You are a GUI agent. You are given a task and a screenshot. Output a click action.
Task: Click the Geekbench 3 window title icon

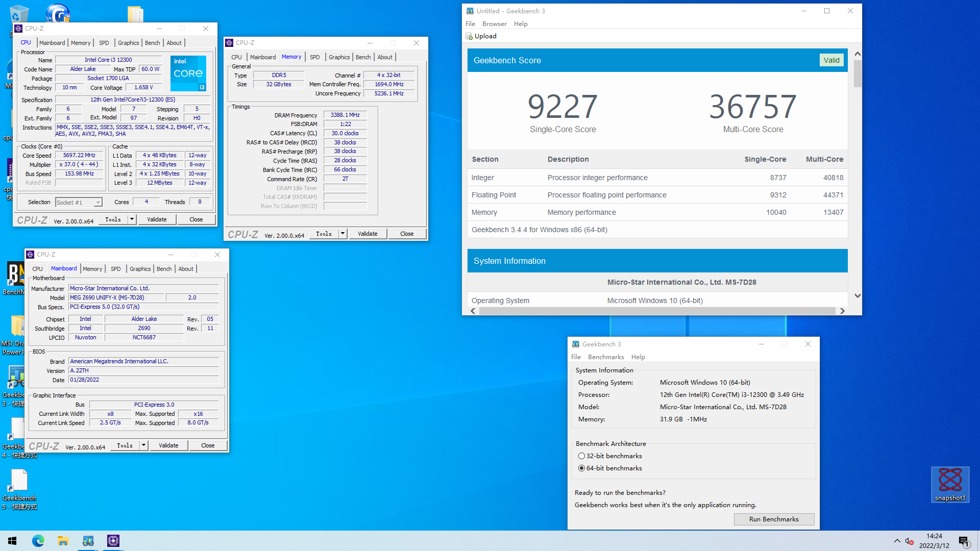[576, 344]
